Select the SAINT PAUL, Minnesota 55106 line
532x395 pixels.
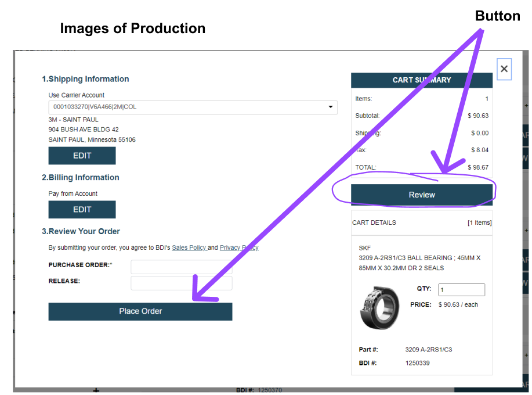pyautogui.click(x=92, y=139)
